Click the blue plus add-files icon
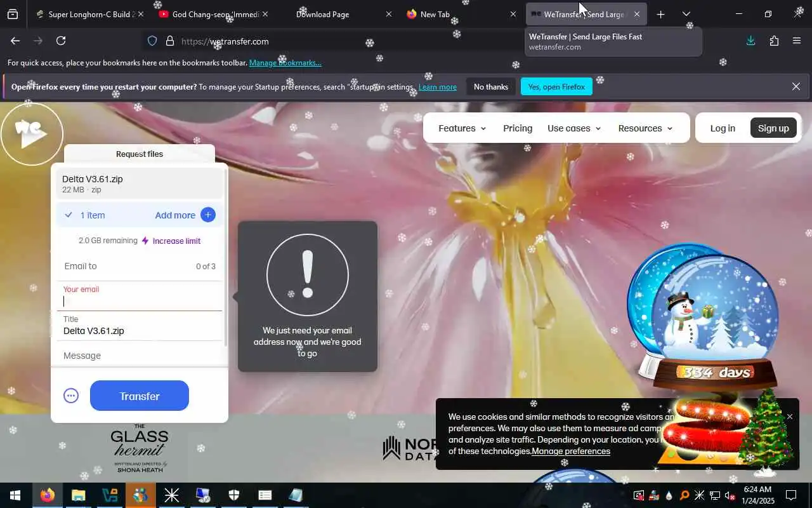The image size is (812, 508). tap(208, 215)
